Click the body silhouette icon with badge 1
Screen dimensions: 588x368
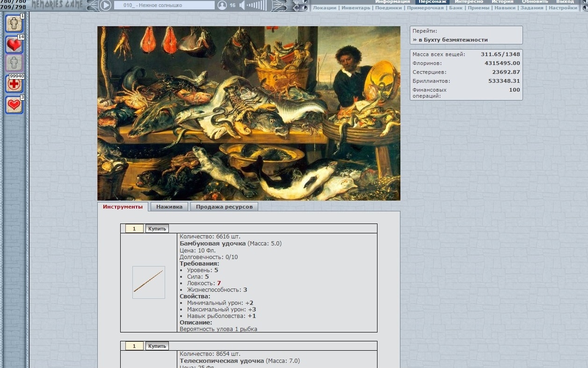[x=14, y=23]
